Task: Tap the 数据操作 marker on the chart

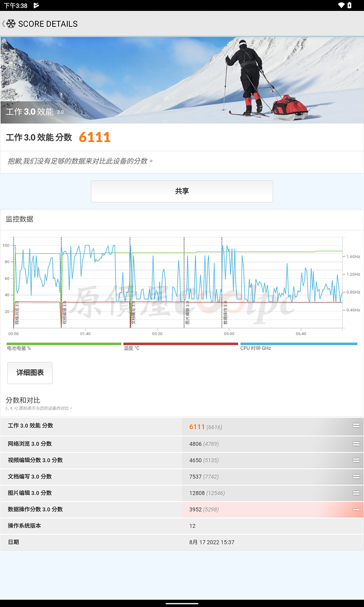Action: pyautogui.click(x=225, y=312)
